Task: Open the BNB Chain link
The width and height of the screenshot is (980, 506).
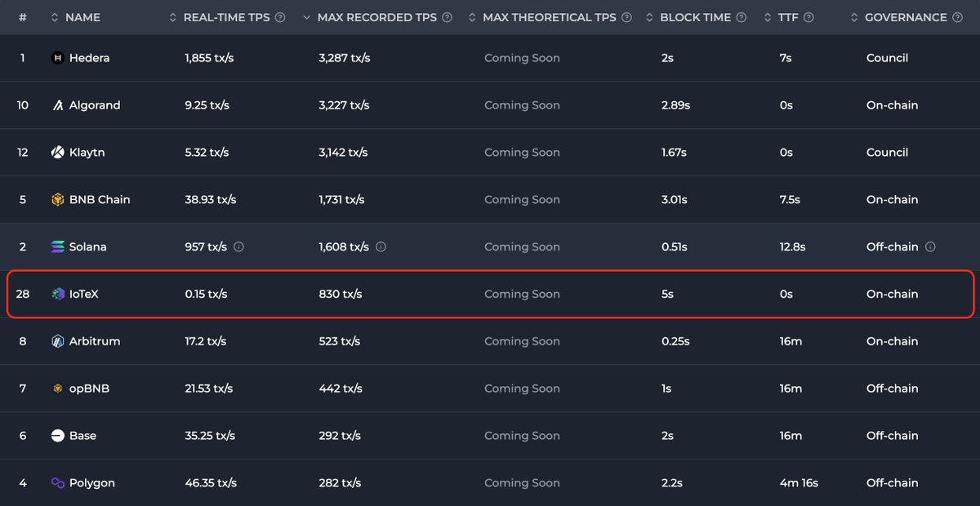Action: tap(100, 200)
